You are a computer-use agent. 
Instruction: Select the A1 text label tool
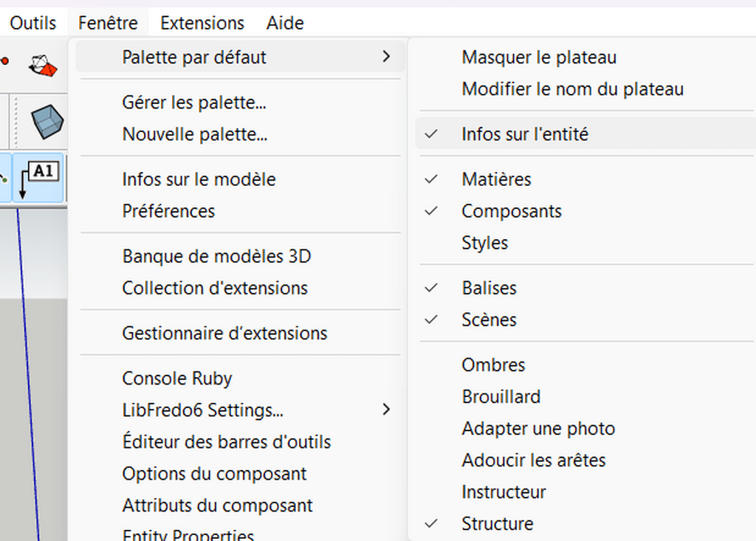click(x=38, y=179)
